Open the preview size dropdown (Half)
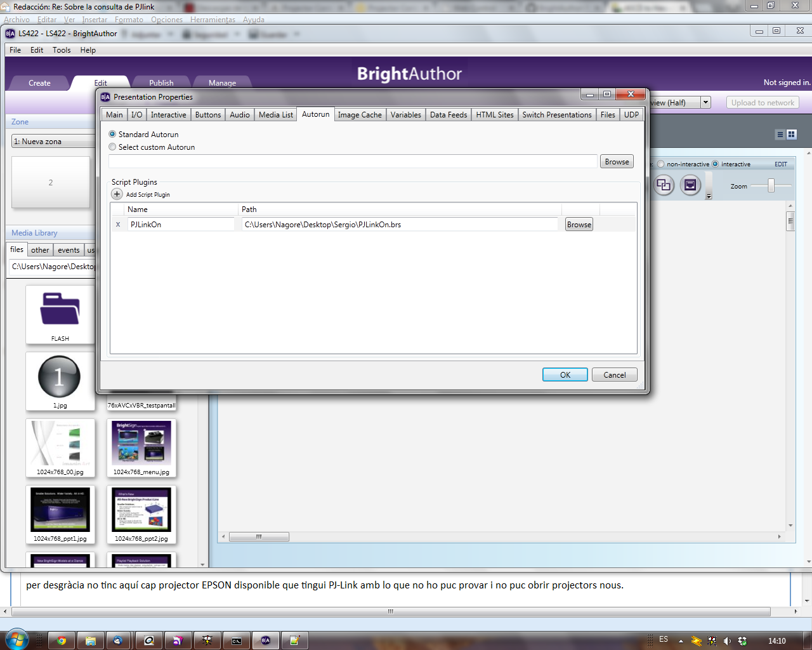812x650 pixels. pyautogui.click(x=705, y=102)
